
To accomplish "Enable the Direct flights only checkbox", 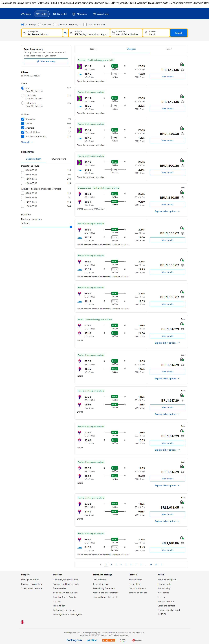I will (x=85, y=25).
